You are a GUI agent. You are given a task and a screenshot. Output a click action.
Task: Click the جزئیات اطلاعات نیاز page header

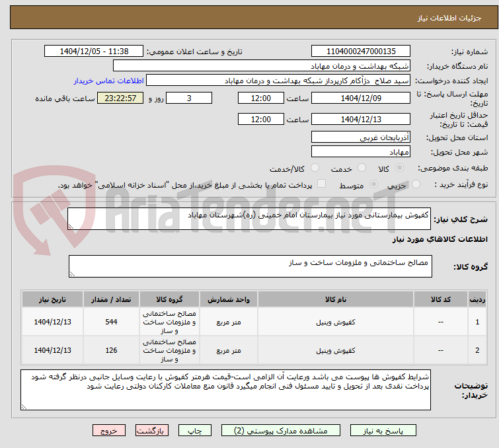pyautogui.click(x=449, y=18)
